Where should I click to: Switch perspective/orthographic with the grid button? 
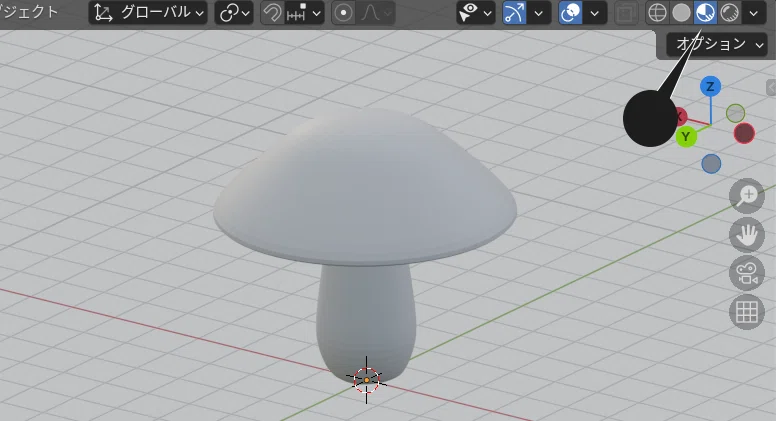(x=747, y=312)
